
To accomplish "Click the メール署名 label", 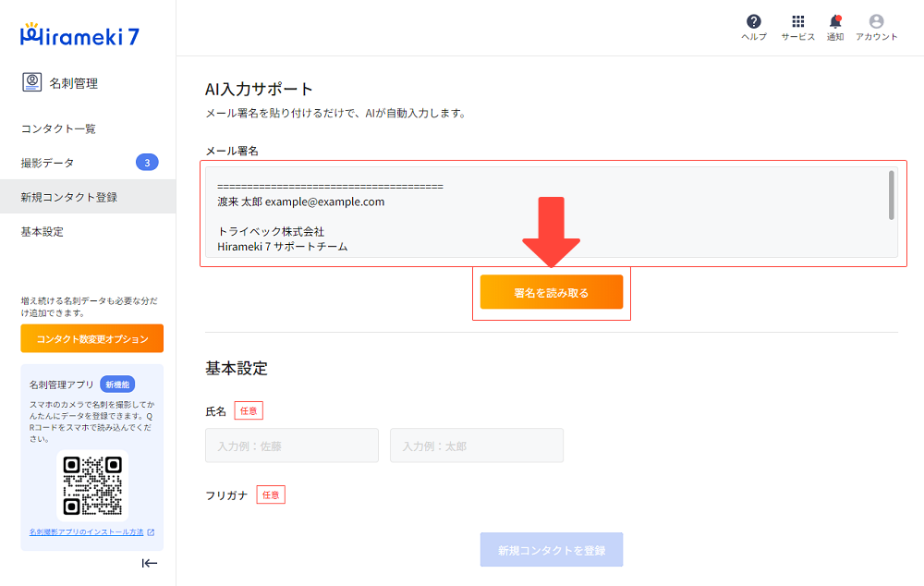I will [232, 151].
